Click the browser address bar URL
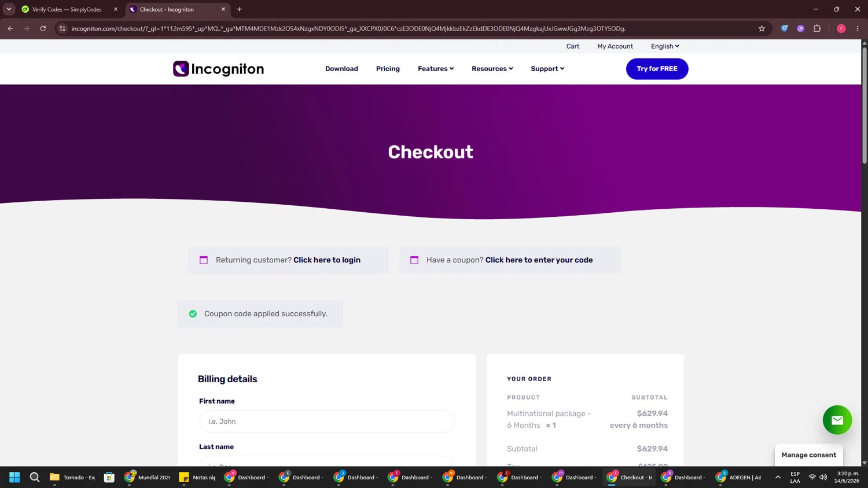This screenshot has height=488, width=868. 348,28
